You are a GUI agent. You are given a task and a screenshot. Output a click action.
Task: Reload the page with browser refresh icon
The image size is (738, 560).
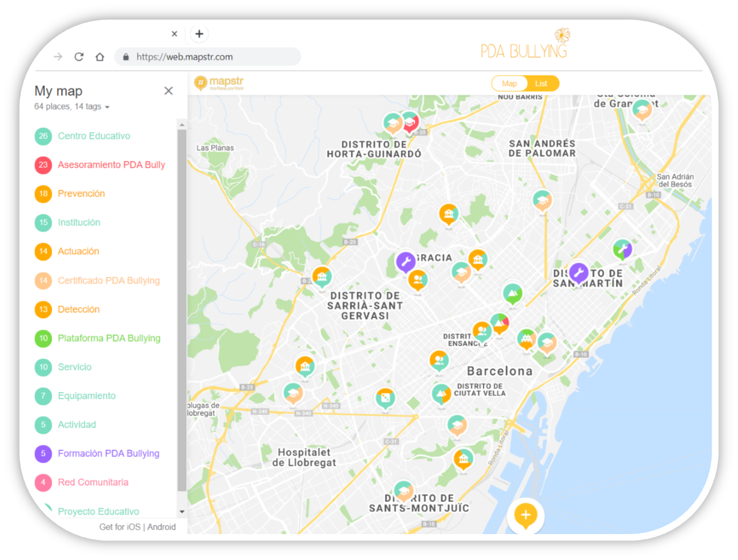[x=79, y=57]
